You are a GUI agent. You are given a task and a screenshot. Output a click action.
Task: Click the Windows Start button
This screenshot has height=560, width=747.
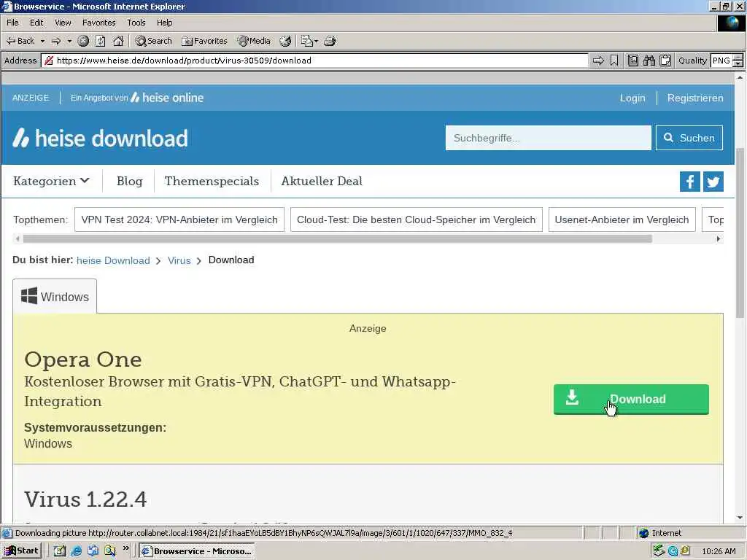[x=21, y=551]
